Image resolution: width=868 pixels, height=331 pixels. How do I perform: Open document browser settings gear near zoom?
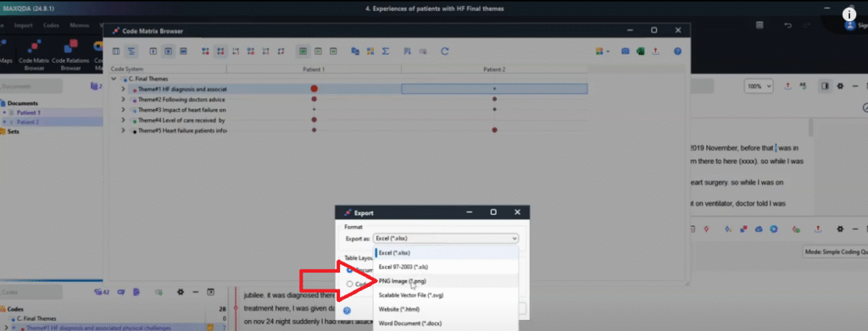point(840,86)
